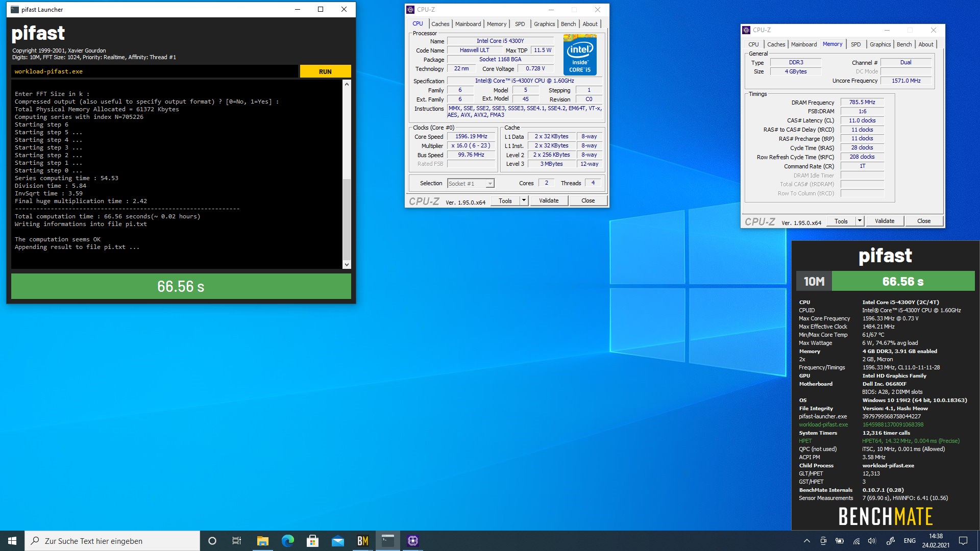Expand Tools dropdown arrow in right CPU-Z
980x551 pixels.
click(x=860, y=221)
